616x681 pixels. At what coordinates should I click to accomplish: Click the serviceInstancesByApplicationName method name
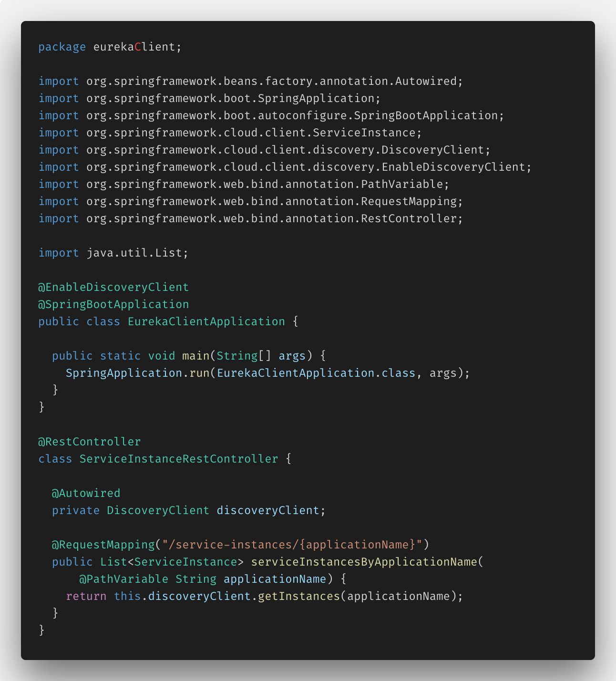click(x=364, y=562)
